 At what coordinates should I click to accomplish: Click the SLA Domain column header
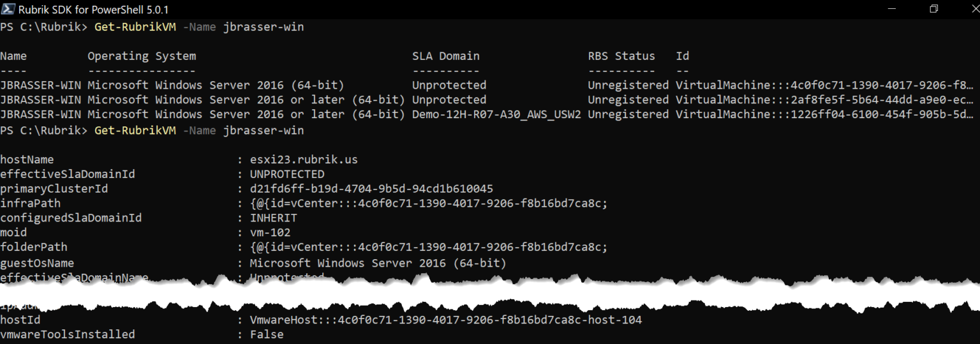pyautogui.click(x=445, y=56)
